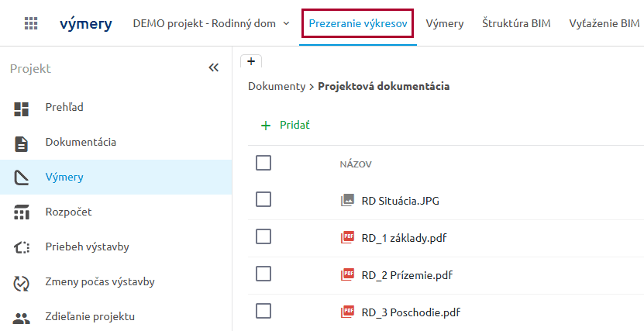
Task: Check the box for RD Situácia.JPG
Action: click(x=263, y=199)
